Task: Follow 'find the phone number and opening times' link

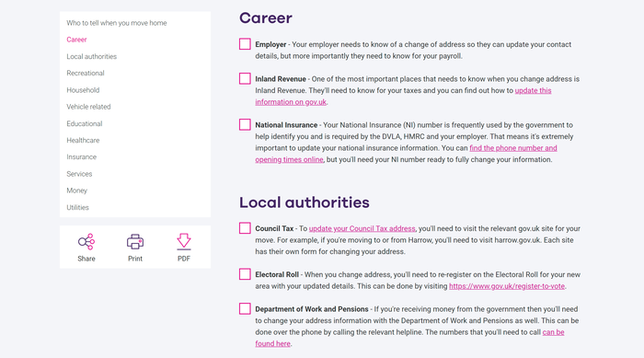Action: (406, 154)
